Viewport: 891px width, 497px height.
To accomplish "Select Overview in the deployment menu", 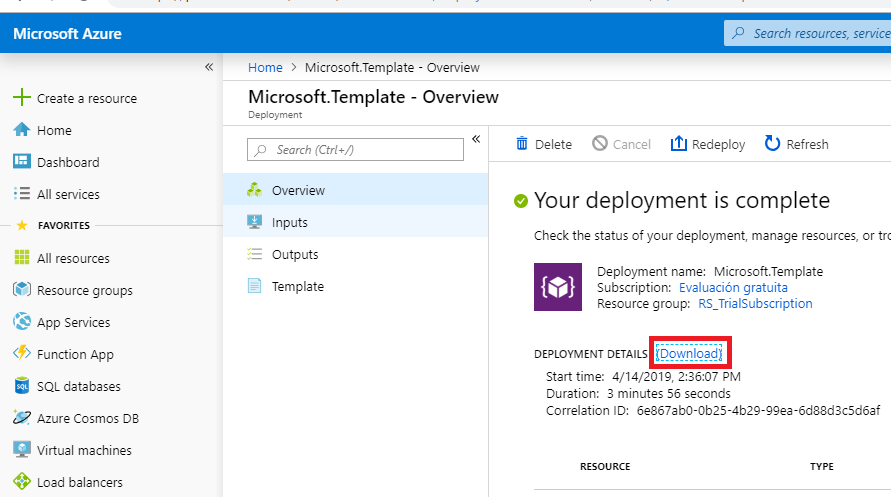I will click(356, 190).
